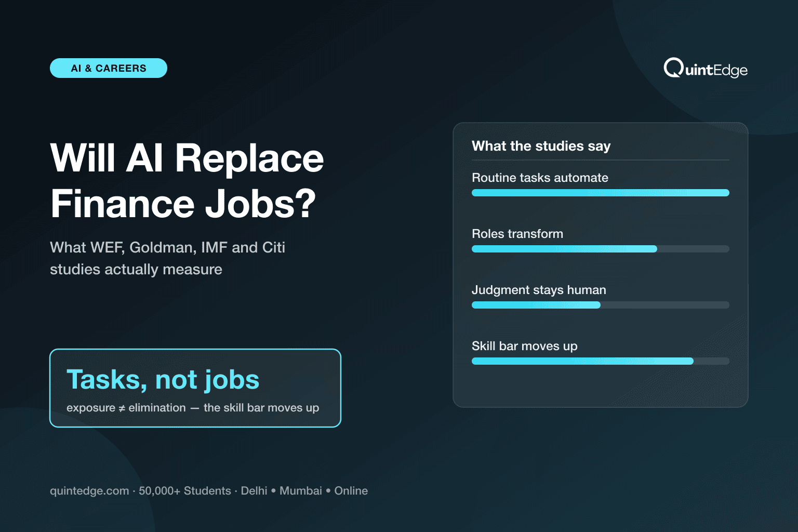
Task: Click the 'Routine tasks automate' label
Action: coord(540,178)
